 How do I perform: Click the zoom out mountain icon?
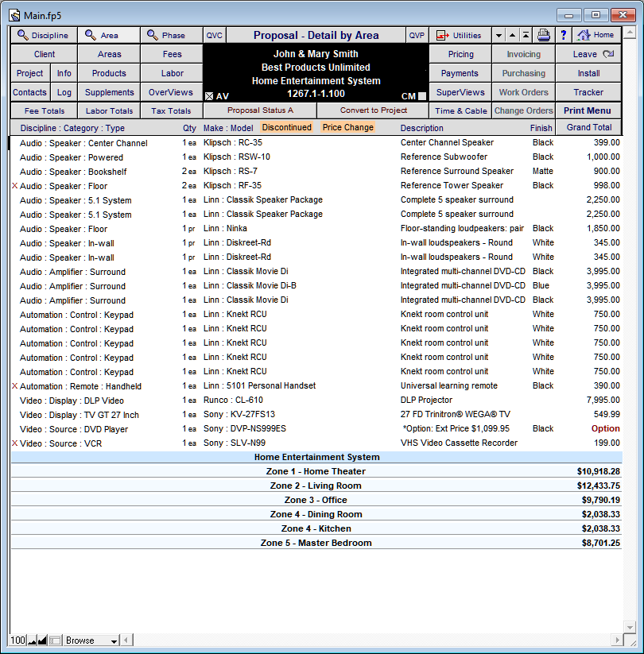coord(32,640)
